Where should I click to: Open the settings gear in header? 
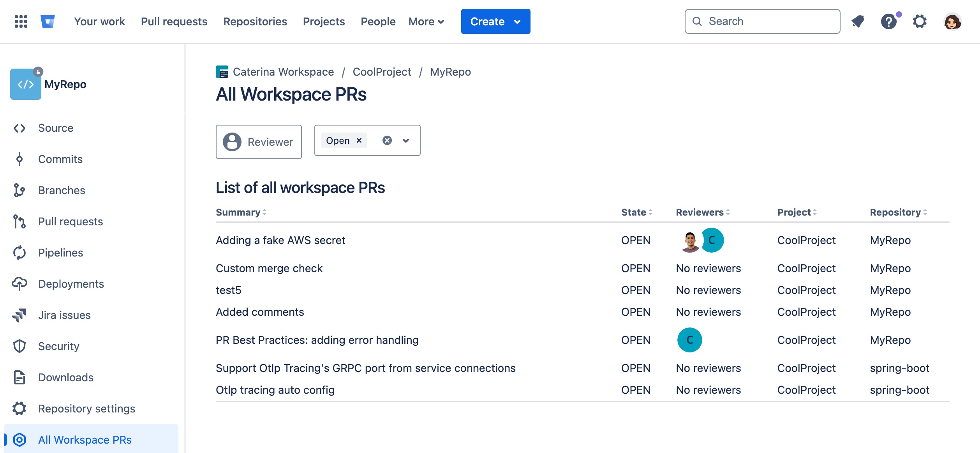[920, 21]
